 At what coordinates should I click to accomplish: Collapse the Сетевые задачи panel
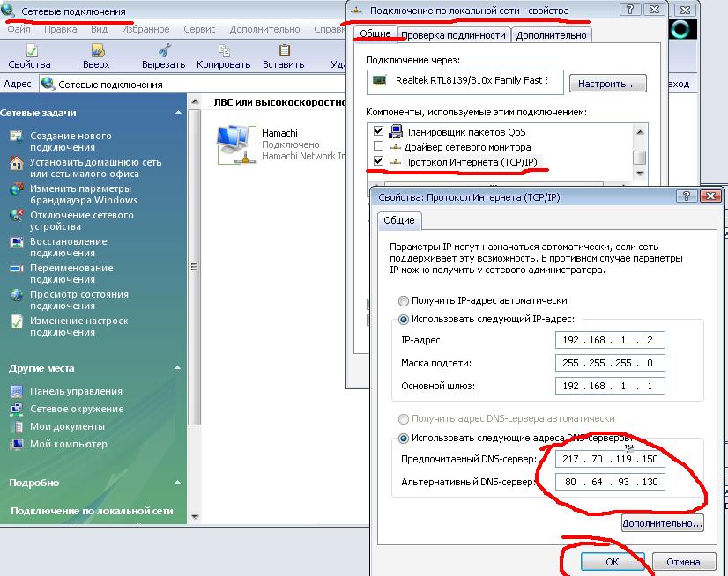point(177,113)
